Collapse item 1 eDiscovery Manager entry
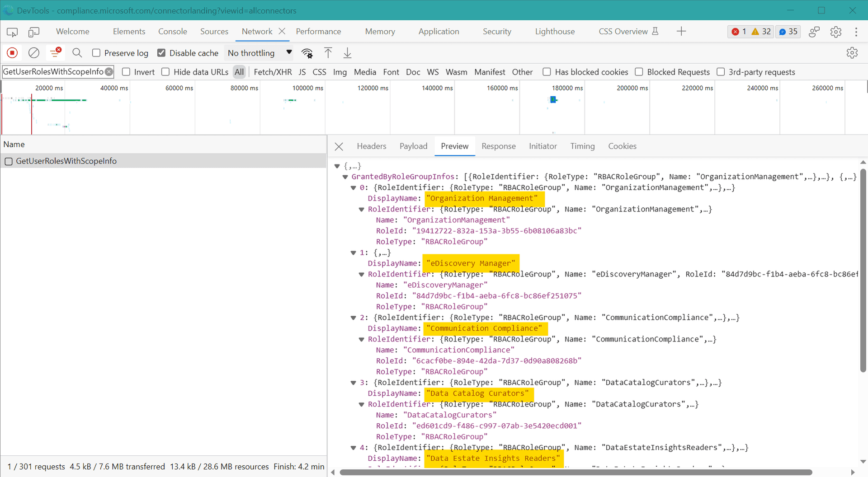The width and height of the screenshot is (868, 477). [354, 253]
